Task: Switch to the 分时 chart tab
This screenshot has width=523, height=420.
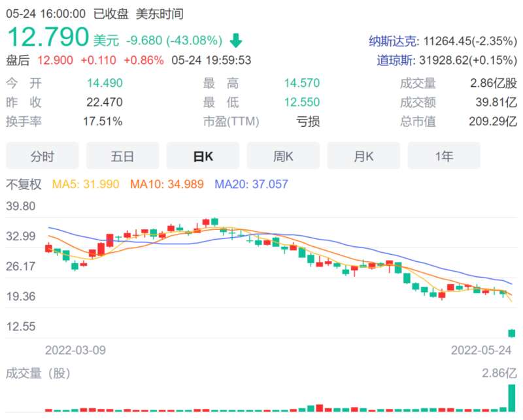Action: (42, 155)
